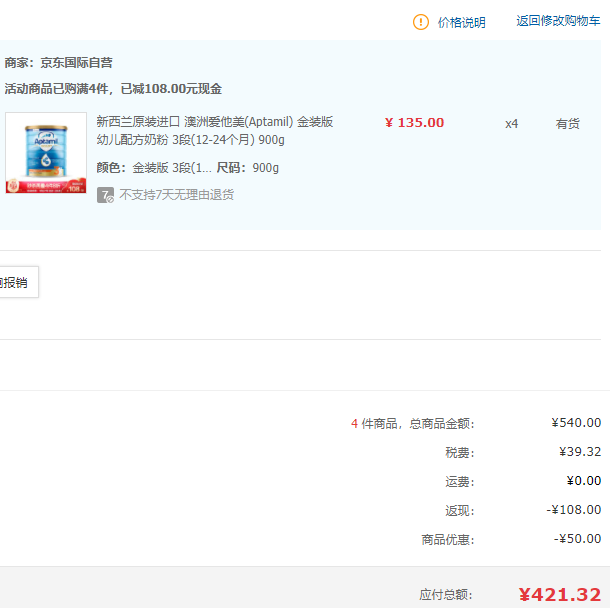610x608 pixels.
Task: Click shipping value ¥0.00
Action: click(584, 481)
